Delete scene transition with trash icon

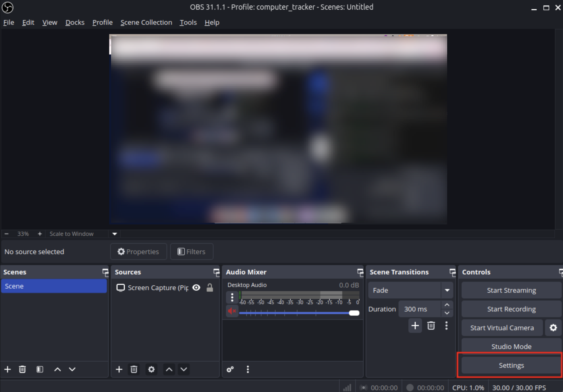point(431,326)
